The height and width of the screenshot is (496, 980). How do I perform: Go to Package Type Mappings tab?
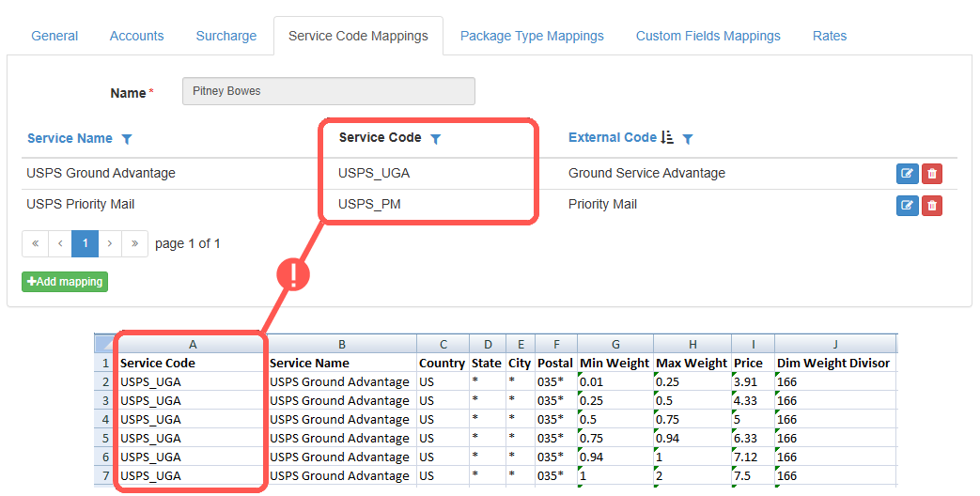(532, 37)
